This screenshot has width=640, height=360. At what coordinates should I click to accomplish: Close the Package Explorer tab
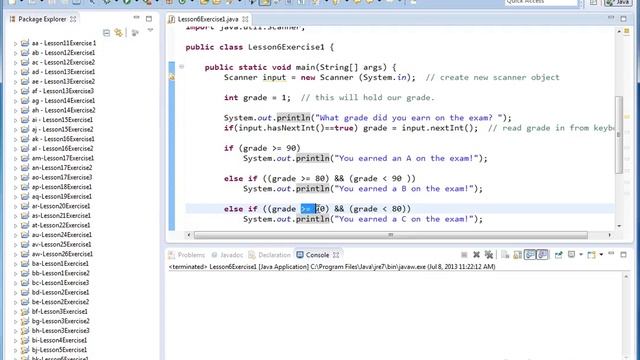point(73,19)
